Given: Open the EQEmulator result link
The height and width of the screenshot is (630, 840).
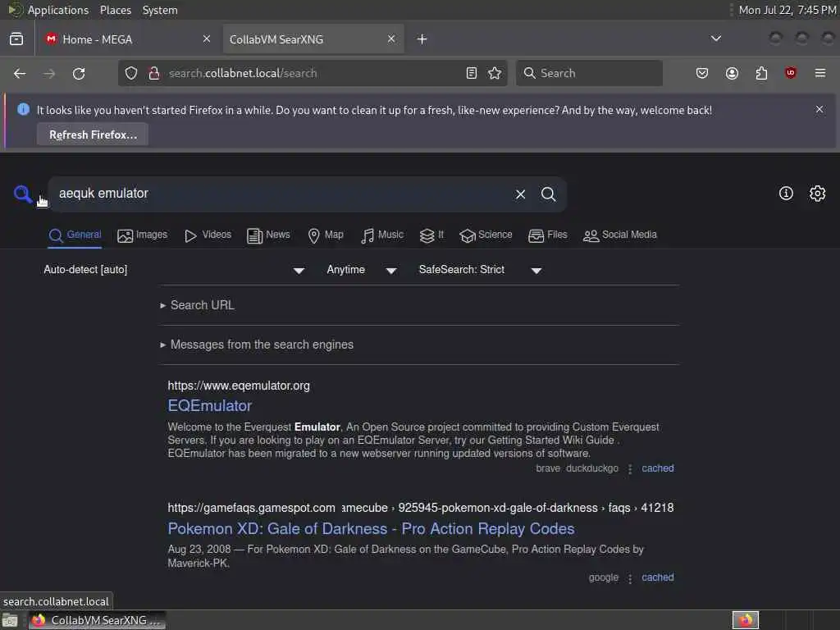Looking at the screenshot, I should 209,405.
